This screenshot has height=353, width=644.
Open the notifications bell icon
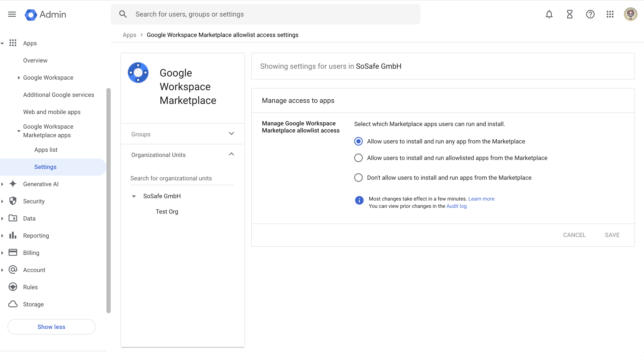pos(549,14)
